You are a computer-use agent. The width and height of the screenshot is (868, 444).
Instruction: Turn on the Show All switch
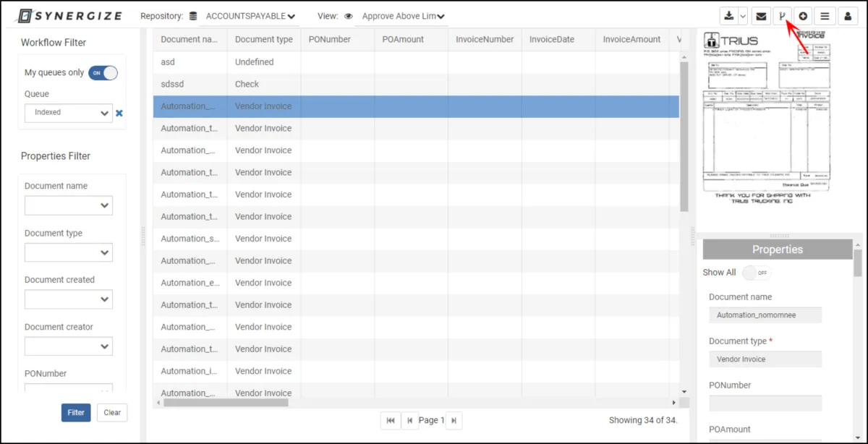[x=757, y=273]
